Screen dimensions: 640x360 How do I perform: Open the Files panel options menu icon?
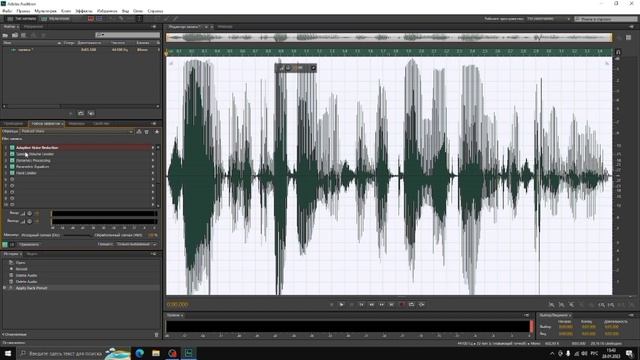[x=154, y=27]
